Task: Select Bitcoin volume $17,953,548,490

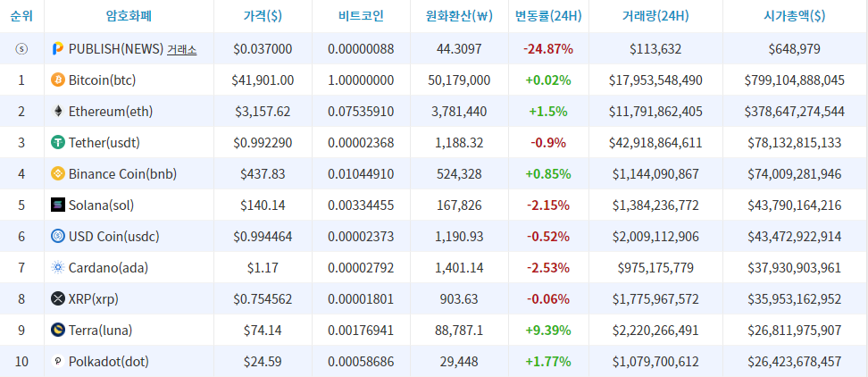Action: pyautogui.click(x=655, y=80)
